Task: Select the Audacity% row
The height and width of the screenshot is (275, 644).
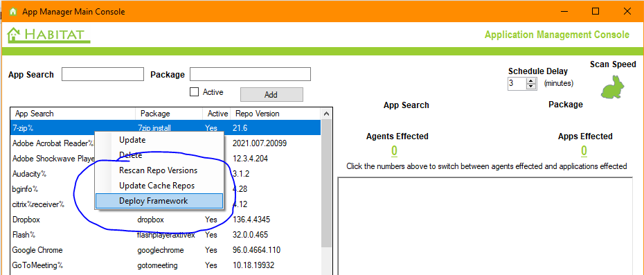Action: coord(166,173)
